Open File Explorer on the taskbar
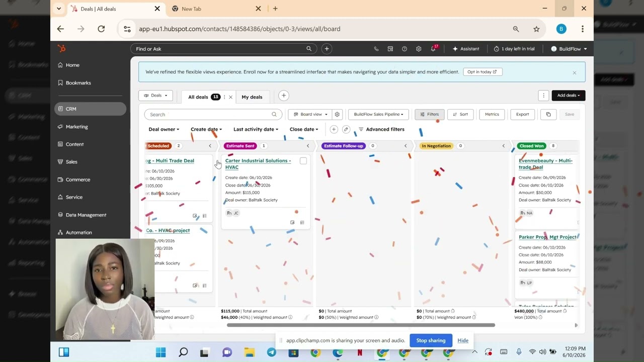The height and width of the screenshot is (362, 644). tap(249, 352)
